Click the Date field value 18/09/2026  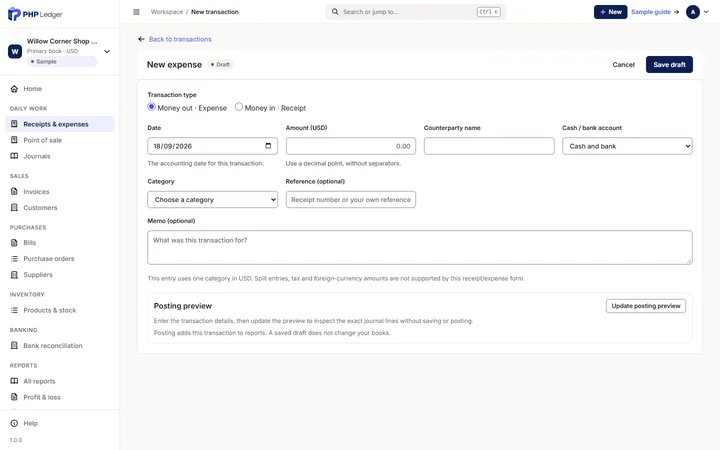(173, 146)
